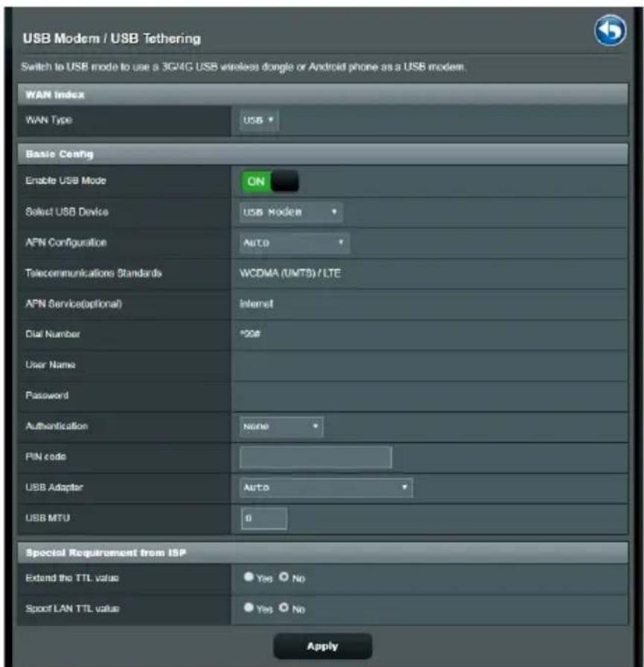Toggle the Enable USB Mode switch
644x667 pixels.
[x=270, y=182]
